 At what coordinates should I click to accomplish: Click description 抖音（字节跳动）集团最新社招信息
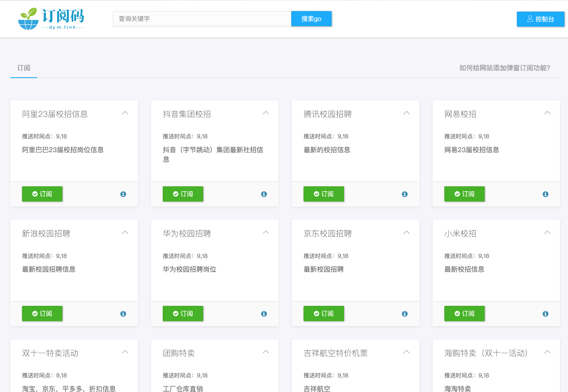(x=213, y=155)
